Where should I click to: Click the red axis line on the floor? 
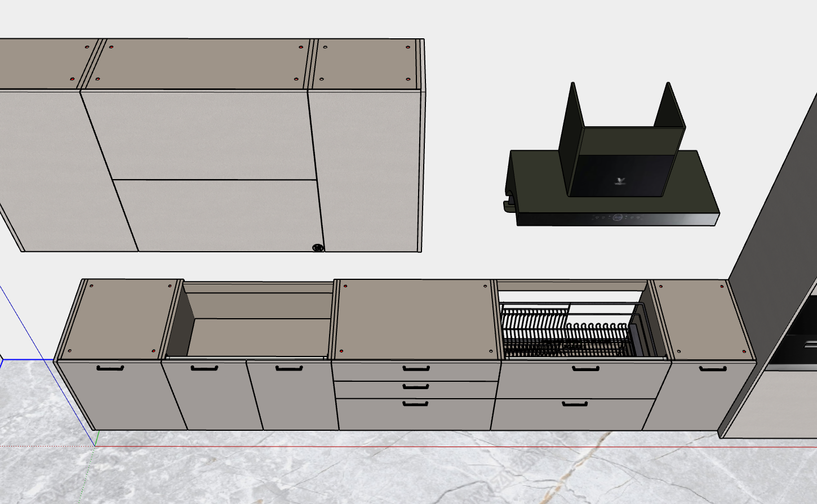tap(451, 447)
